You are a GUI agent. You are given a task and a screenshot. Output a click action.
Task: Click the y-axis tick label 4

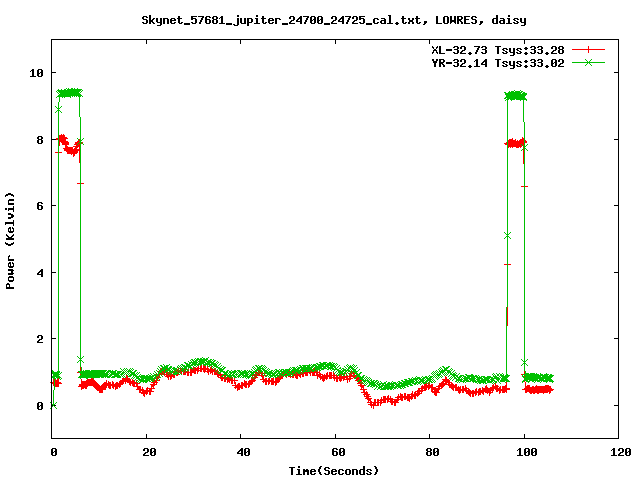click(x=40, y=273)
